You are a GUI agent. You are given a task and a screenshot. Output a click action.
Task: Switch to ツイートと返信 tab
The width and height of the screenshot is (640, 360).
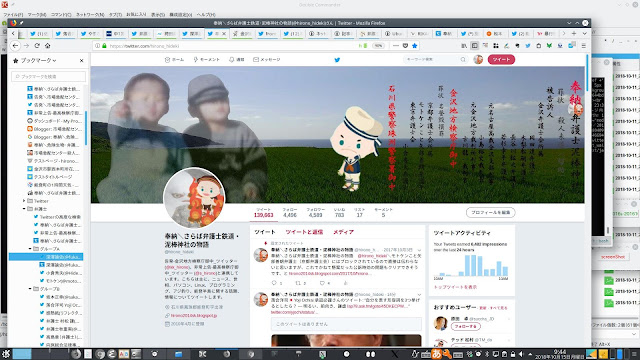point(304,232)
